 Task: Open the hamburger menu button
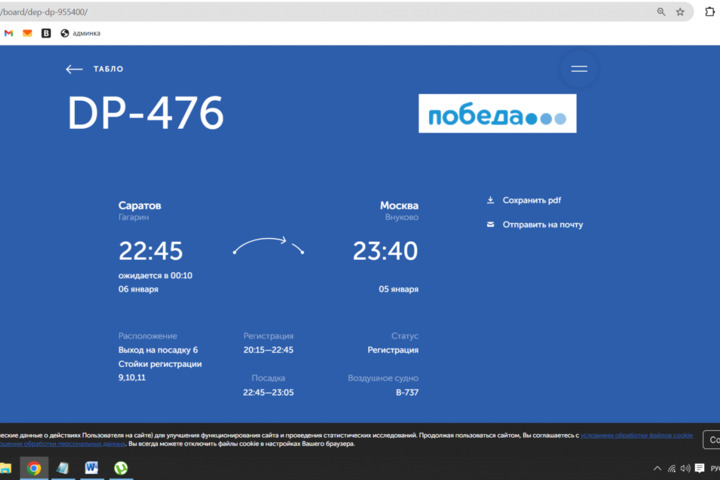579,69
